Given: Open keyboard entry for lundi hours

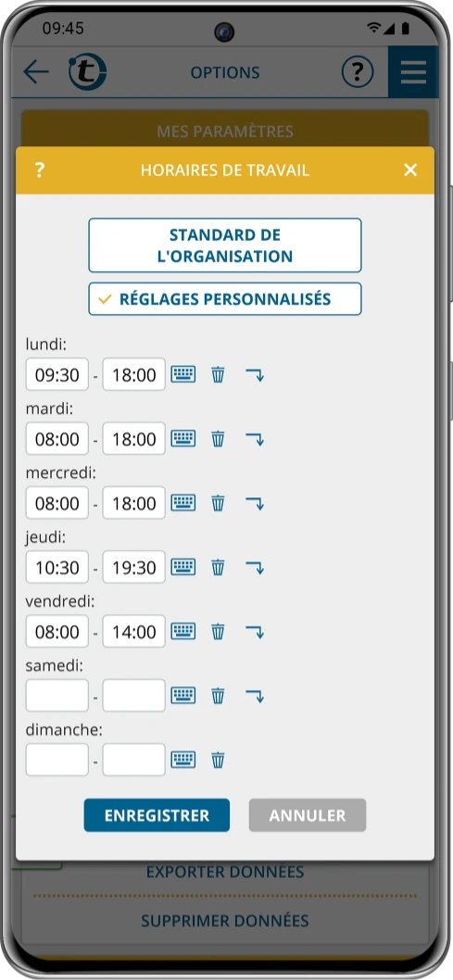Looking at the screenshot, I should click(183, 374).
